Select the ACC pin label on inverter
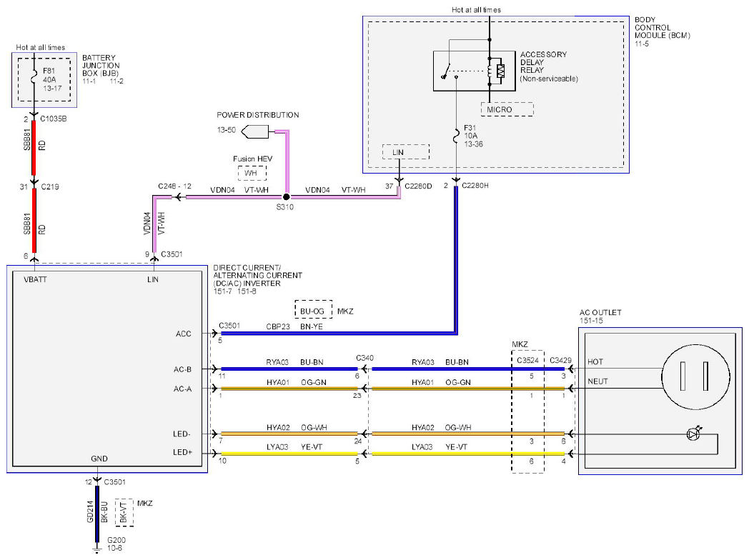 184,334
